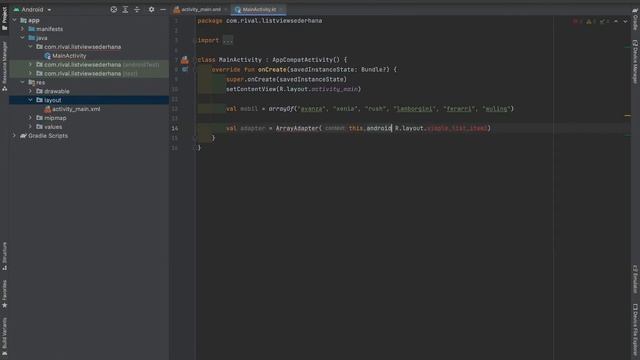Expand the androidTest package node
Screen dimensions: 640x360
coord(30,64)
